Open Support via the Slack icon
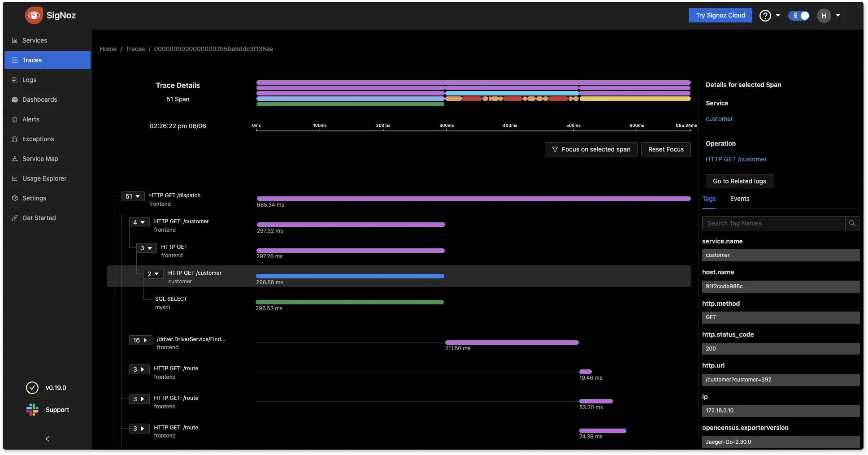This screenshot has width=868, height=455. click(x=32, y=410)
